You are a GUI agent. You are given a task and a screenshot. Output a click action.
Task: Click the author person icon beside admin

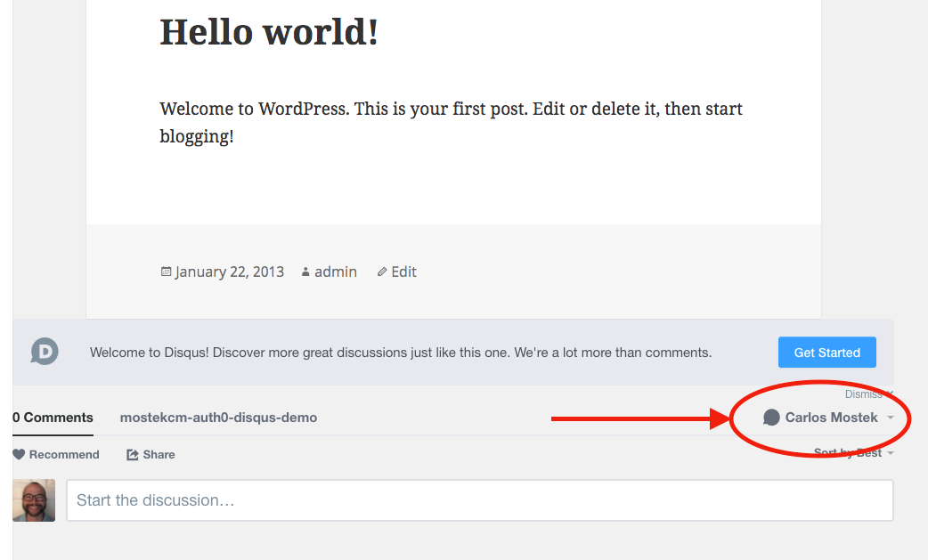[305, 272]
